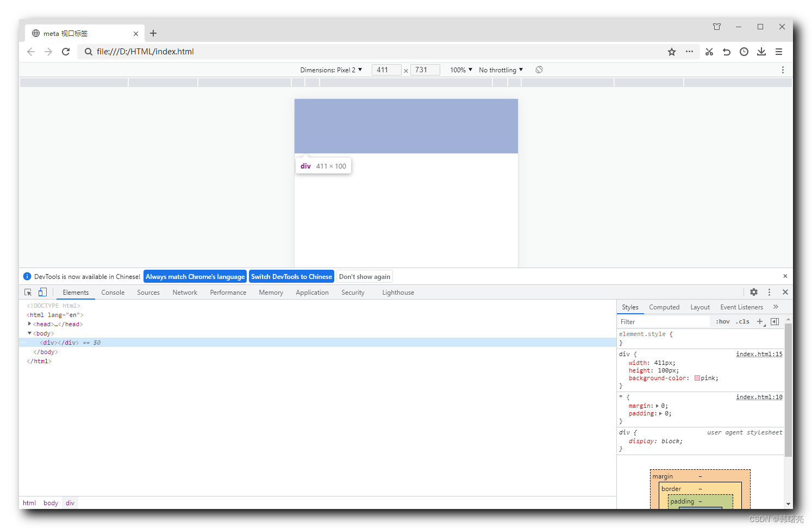The image size is (812, 528).
Task: Click the viewport height field 731
Action: point(425,70)
